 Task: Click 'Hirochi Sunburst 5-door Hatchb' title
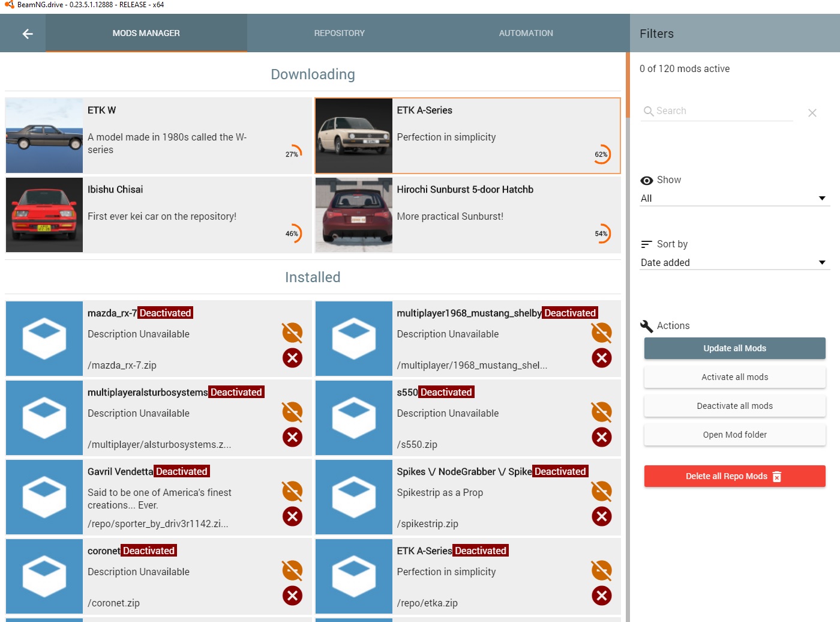465,189
